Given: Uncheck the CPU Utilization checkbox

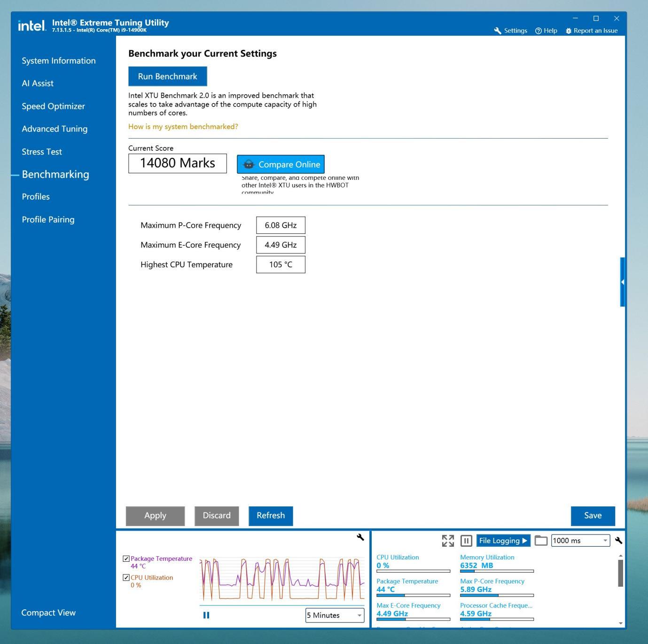Looking at the screenshot, I should [x=126, y=577].
